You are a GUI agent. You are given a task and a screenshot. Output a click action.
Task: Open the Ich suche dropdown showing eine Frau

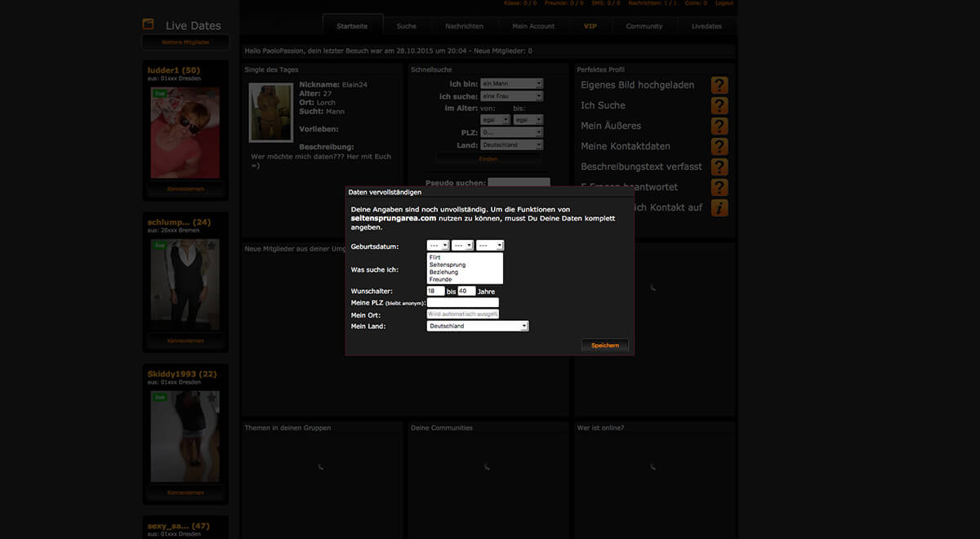pyautogui.click(x=511, y=96)
